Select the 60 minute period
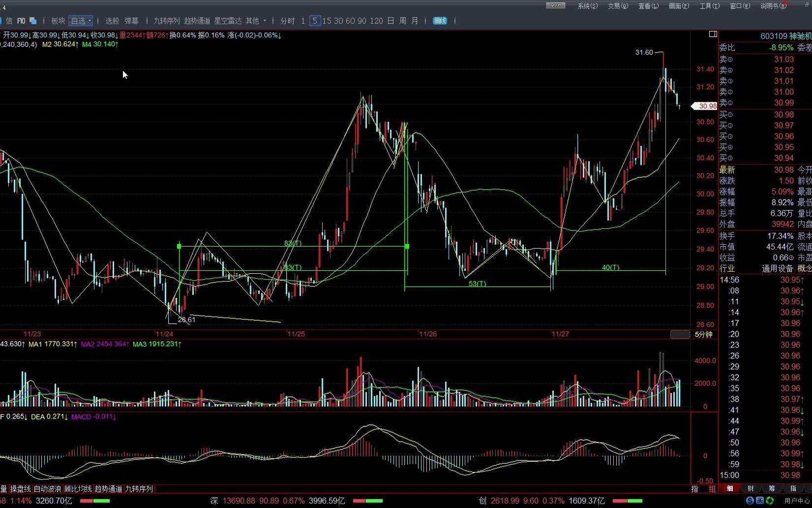Image resolution: width=812 pixels, height=508 pixels. pyautogui.click(x=350, y=21)
